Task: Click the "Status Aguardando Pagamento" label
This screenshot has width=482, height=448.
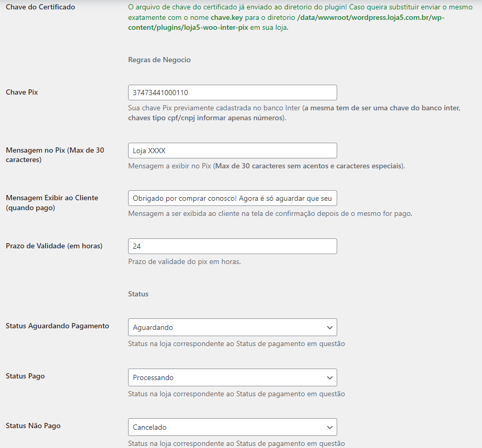Action: tap(58, 326)
